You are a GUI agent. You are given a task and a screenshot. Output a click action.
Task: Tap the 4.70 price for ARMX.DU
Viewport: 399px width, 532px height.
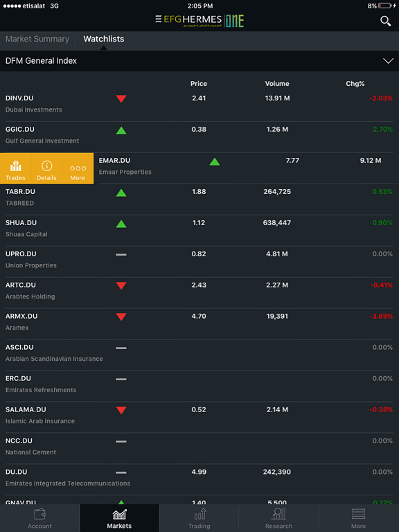[x=199, y=316]
